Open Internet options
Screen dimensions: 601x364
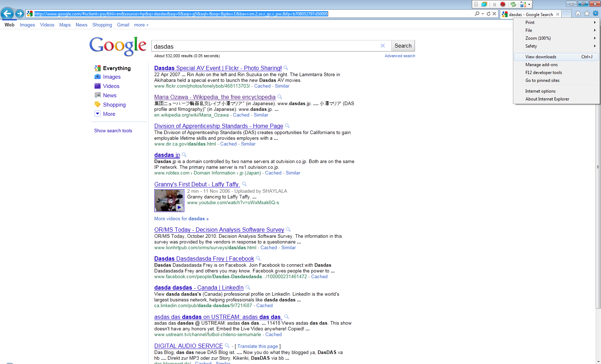point(556,91)
